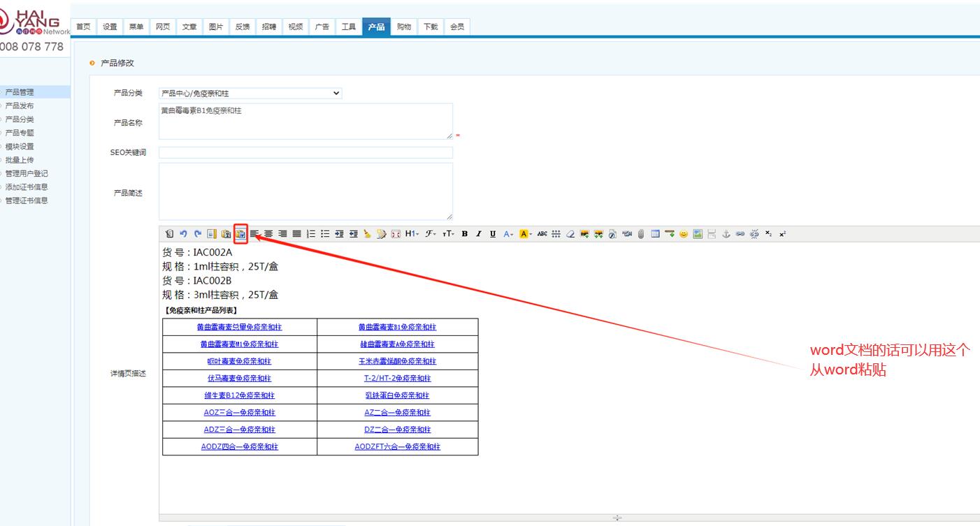Click into the SEO关键词 input field
980x526 pixels.
(305, 152)
